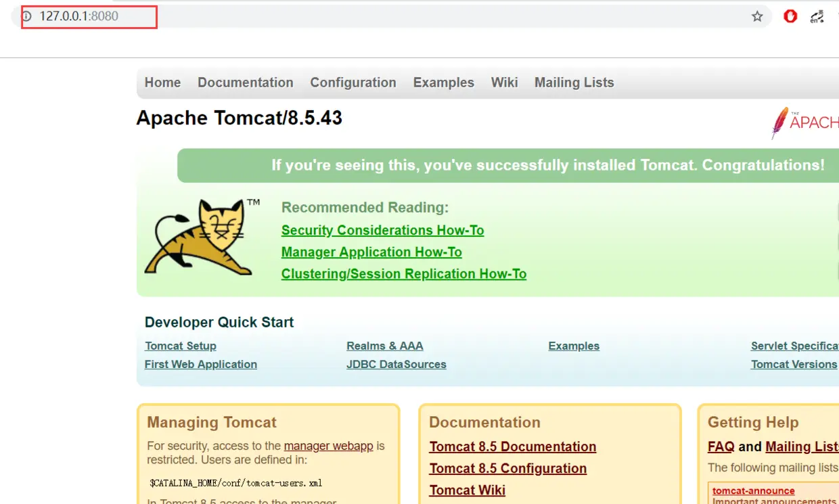Follow the manager webapp link
The width and height of the screenshot is (839, 504).
[x=329, y=446]
